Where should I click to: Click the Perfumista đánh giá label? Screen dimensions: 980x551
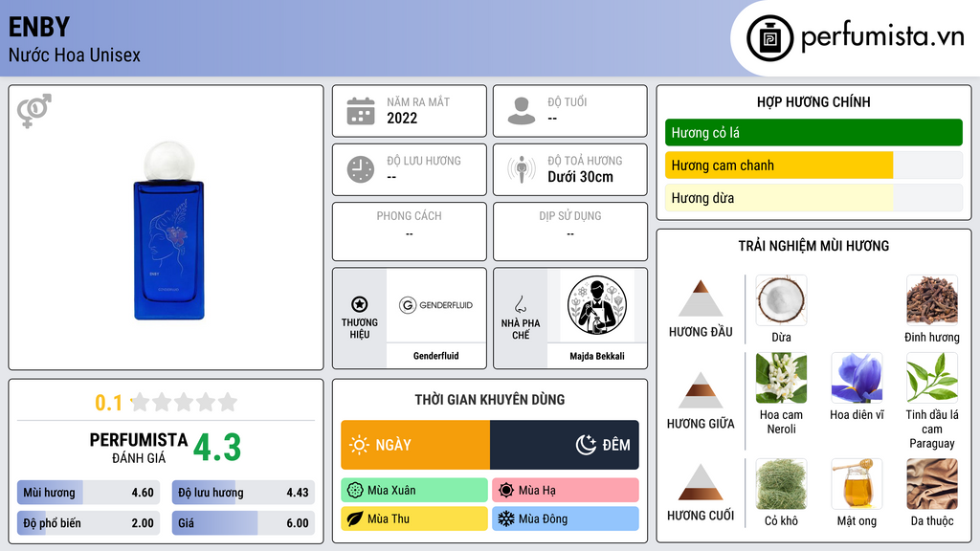[x=139, y=448]
